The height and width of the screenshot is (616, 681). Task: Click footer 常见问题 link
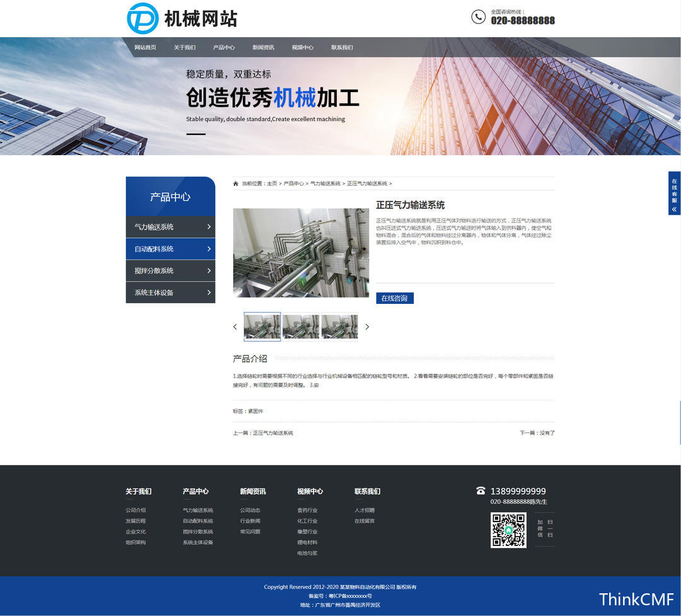(x=250, y=532)
